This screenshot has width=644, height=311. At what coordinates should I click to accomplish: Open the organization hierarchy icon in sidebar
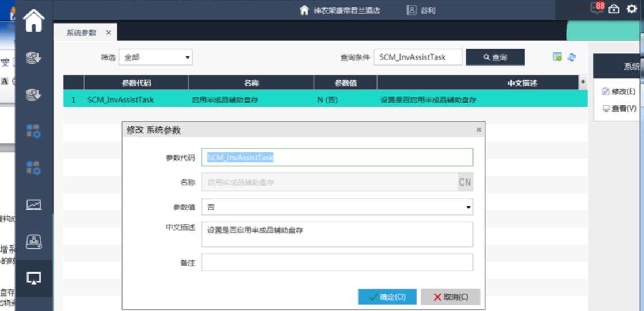pos(33,242)
